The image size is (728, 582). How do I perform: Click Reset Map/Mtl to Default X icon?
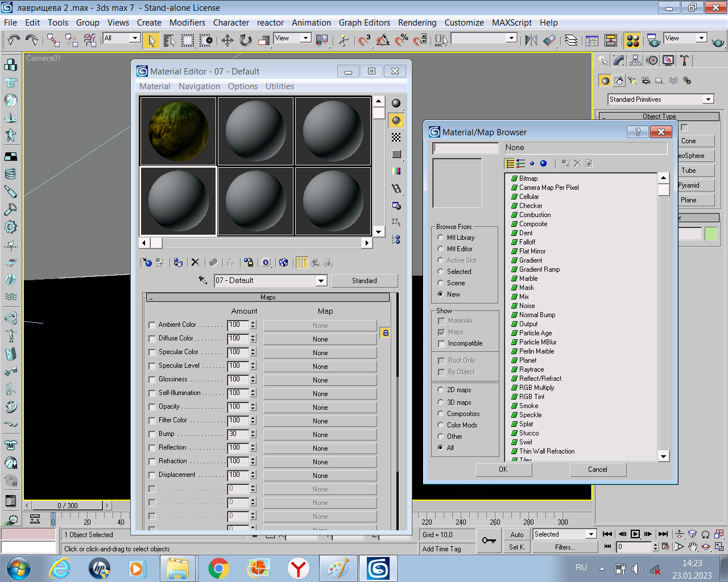[195, 263]
